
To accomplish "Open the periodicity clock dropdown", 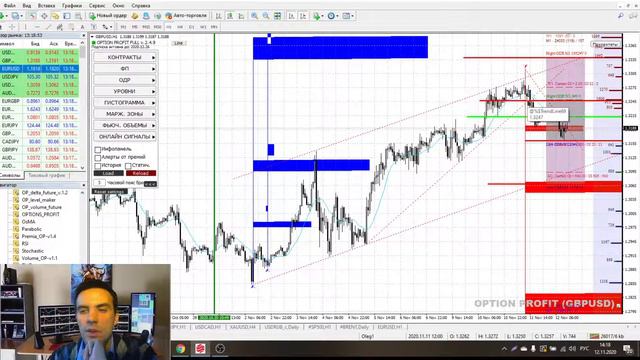I will pos(333,16).
